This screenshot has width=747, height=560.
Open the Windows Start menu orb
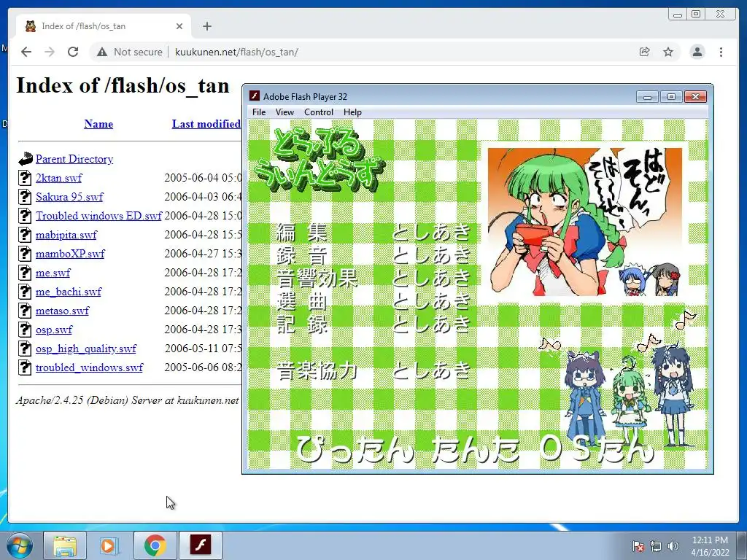19,545
